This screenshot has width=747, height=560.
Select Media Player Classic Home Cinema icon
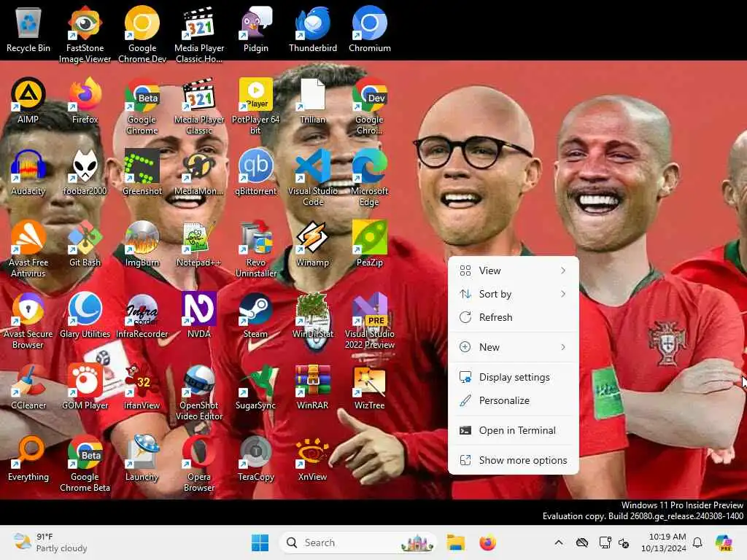pos(198,34)
